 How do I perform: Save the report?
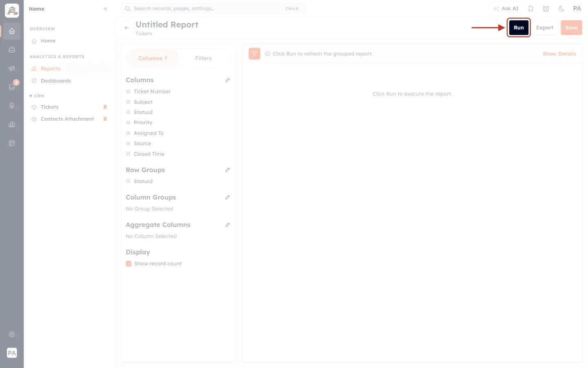coord(571,28)
